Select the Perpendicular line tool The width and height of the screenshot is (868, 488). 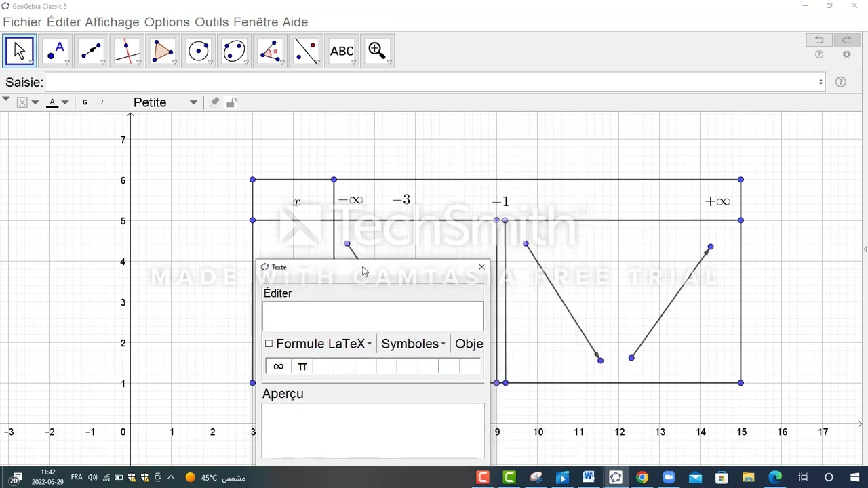127,51
